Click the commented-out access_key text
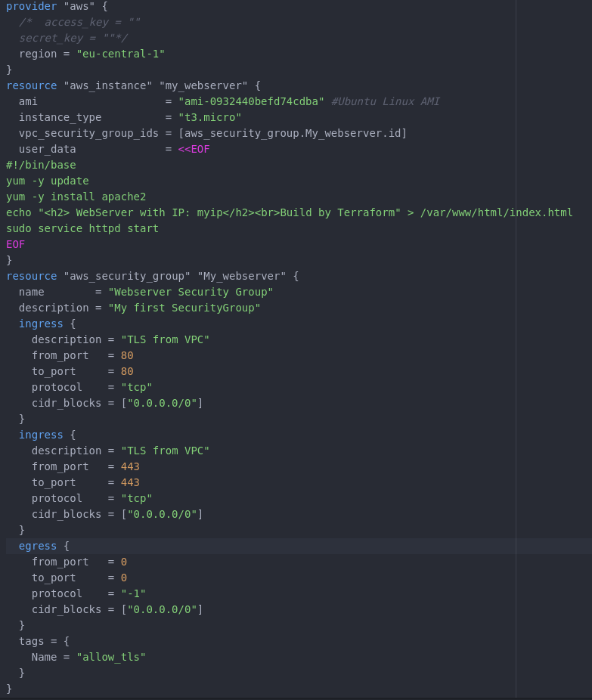 pos(79,23)
